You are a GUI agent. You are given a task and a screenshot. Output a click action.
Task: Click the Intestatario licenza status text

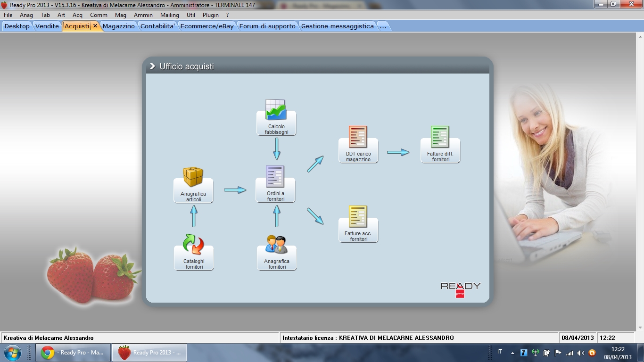pos(368,338)
